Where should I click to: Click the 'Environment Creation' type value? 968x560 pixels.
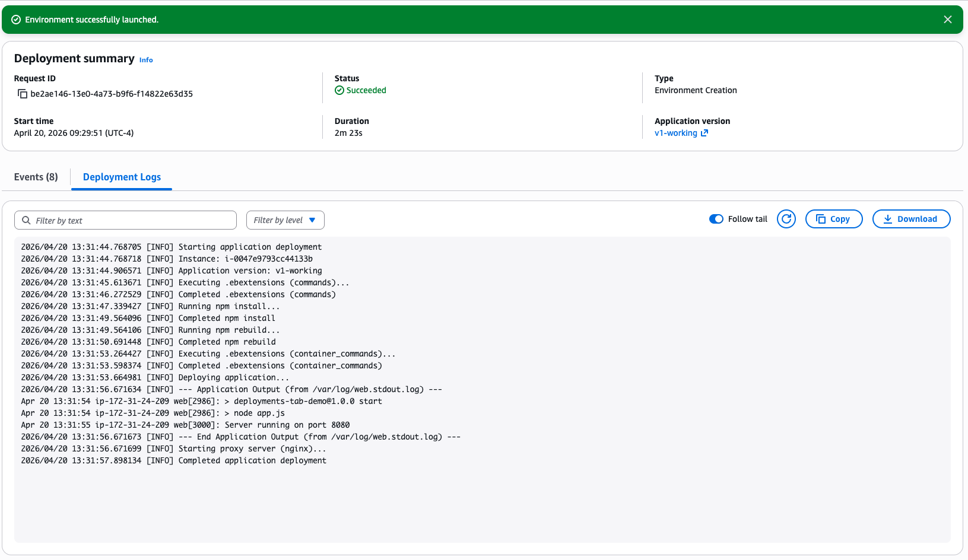696,90
